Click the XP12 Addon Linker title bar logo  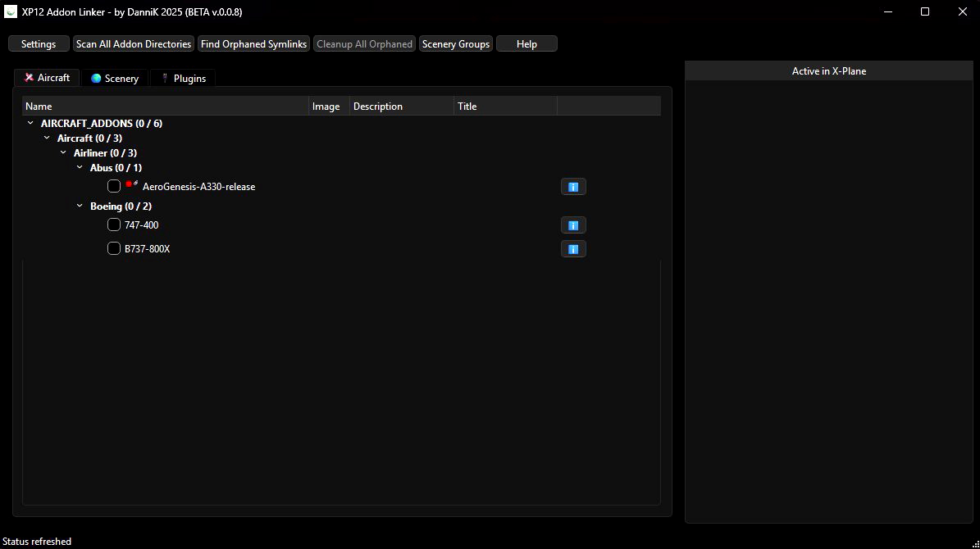pos(11,11)
